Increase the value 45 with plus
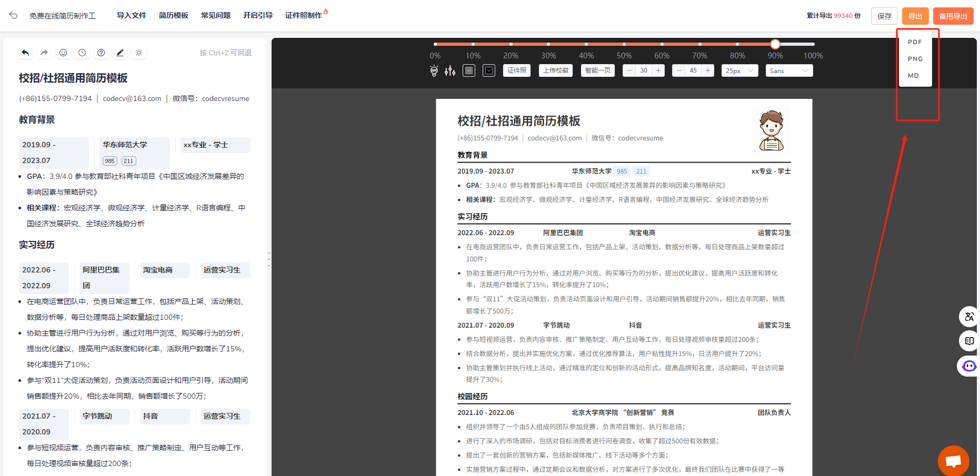The image size is (980, 476). pyautogui.click(x=708, y=70)
